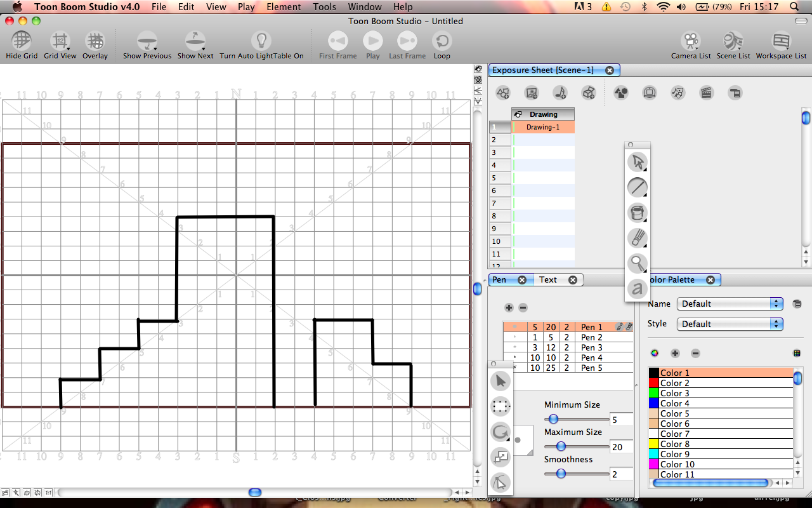The width and height of the screenshot is (812, 508).
Task: Click the monitor icon in Exposure Sheet
Action: coord(649,93)
